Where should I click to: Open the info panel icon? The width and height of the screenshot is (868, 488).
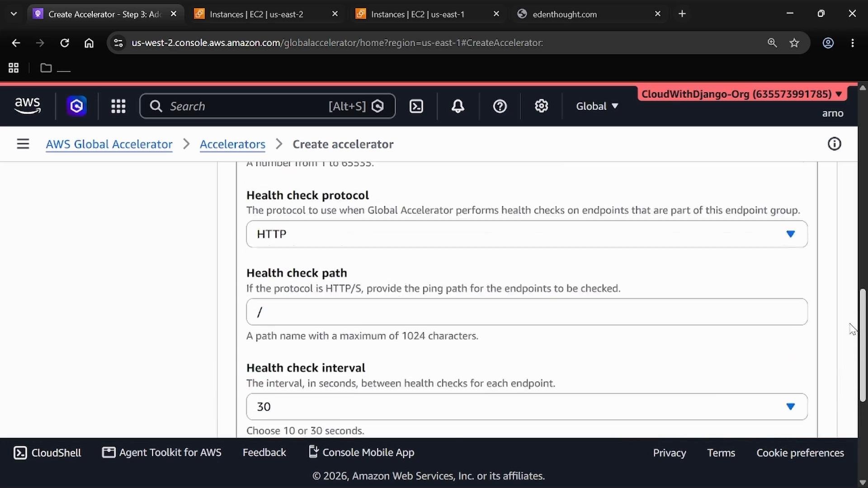click(x=834, y=144)
